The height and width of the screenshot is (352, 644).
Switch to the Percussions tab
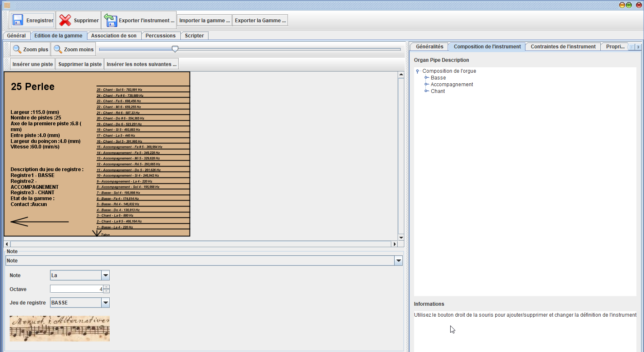(x=160, y=36)
